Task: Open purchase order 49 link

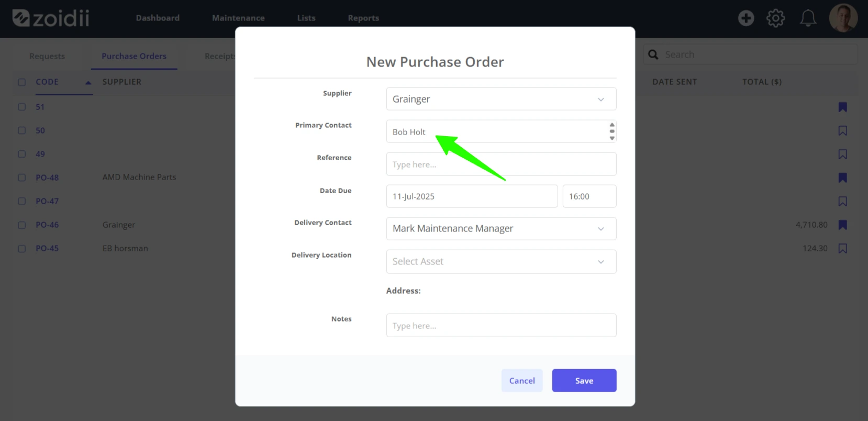Action: click(40, 154)
